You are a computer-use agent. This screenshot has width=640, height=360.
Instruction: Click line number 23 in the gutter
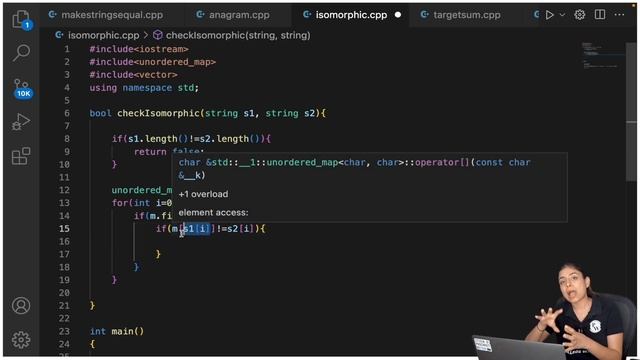[x=64, y=331]
